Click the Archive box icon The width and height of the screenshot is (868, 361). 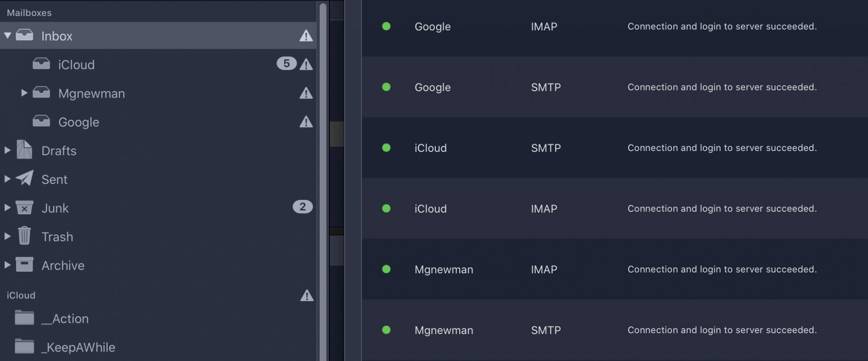pyautogui.click(x=24, y=264)
